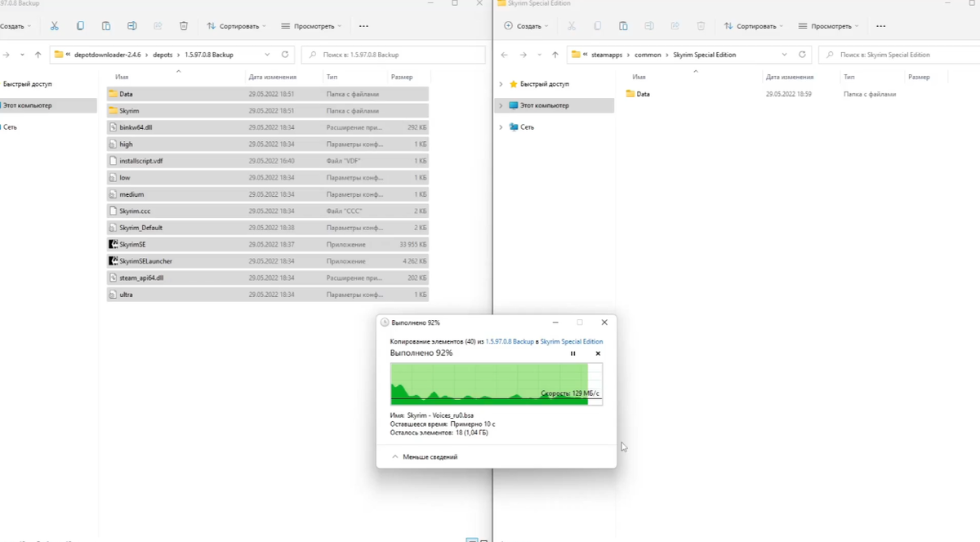This screenshot has height=542, width=980.
Task: Click the 1.5.97.0.8 Backup link in copy dialog
Action: click(x=510, y=342)
